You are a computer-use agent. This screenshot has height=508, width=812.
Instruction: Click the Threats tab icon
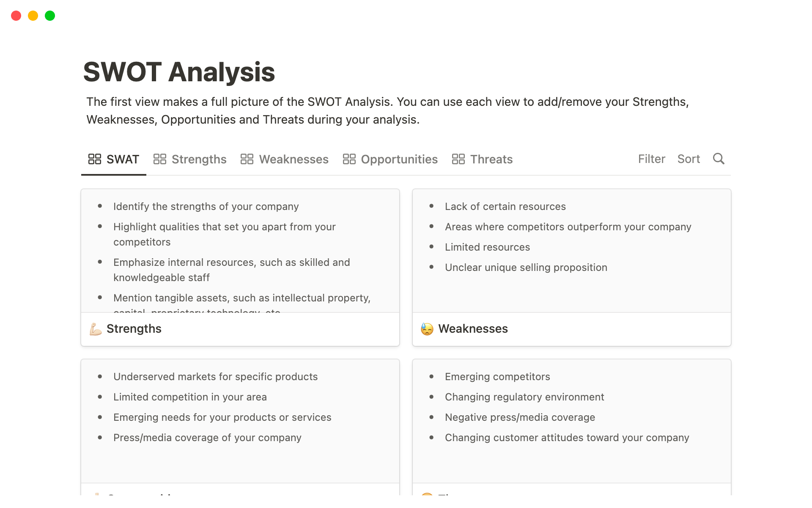point(459,159)
